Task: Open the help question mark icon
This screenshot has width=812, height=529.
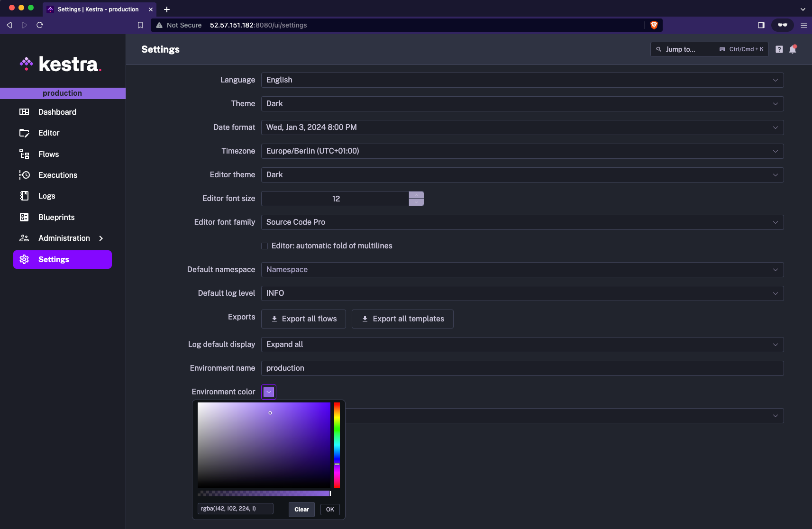Action: pyautogui.click(x=778, y=49)
